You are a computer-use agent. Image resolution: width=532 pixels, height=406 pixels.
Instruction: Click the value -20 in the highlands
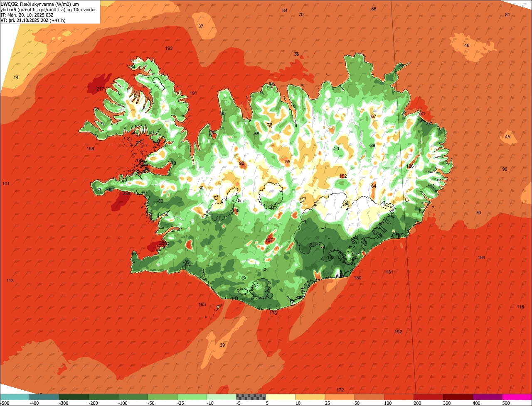[336, 149]
